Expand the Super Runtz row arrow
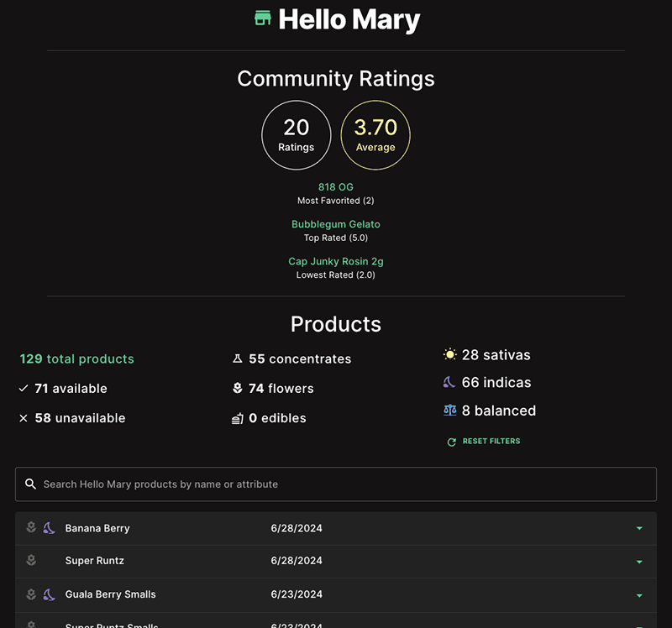 639,562
